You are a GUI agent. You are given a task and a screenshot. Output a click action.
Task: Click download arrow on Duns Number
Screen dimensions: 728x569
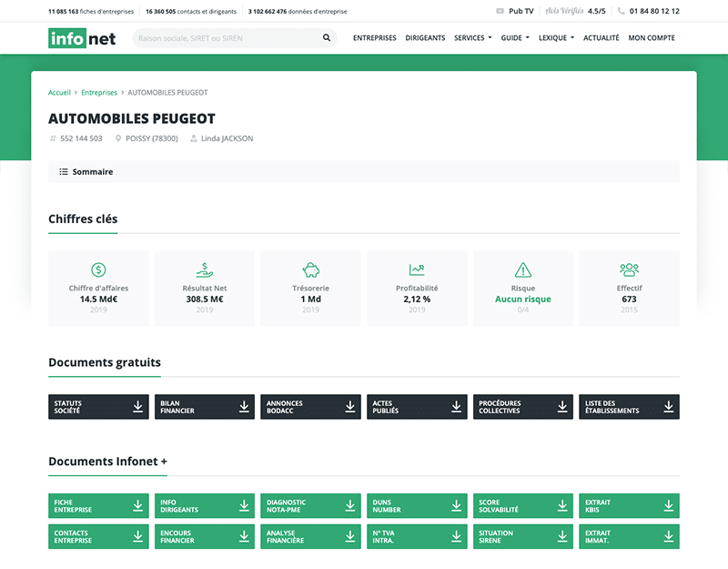coord(457,506)
